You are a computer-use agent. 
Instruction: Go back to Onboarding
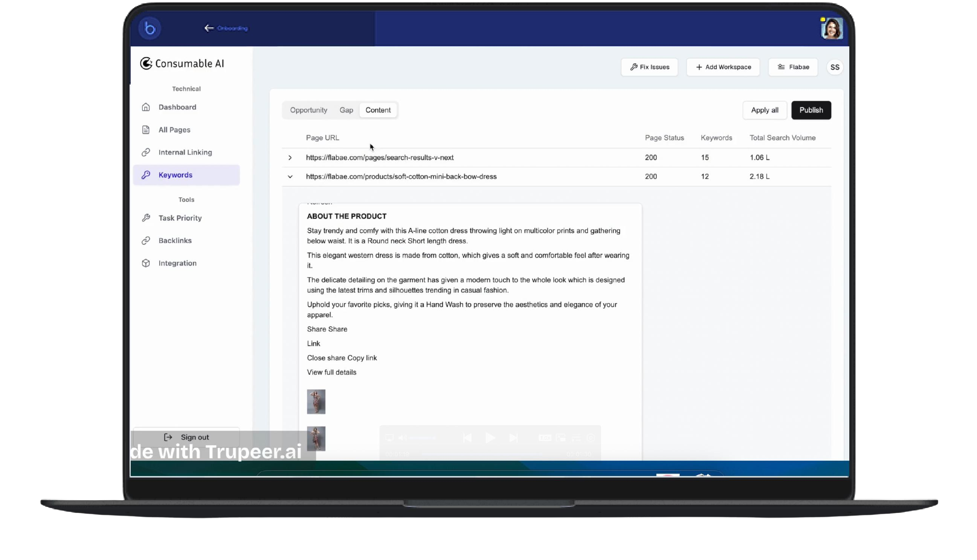(x=226, y=28)
